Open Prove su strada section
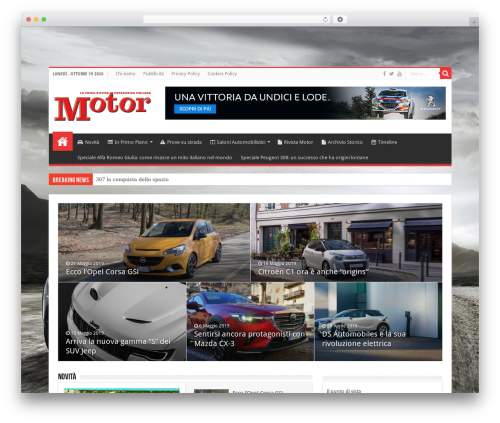 (181, 142)
